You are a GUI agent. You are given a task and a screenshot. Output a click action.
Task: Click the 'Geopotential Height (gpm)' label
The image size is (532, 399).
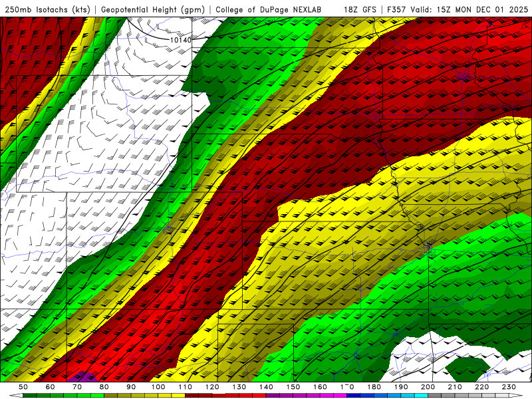pyautogui.click(x=153, y=9)
